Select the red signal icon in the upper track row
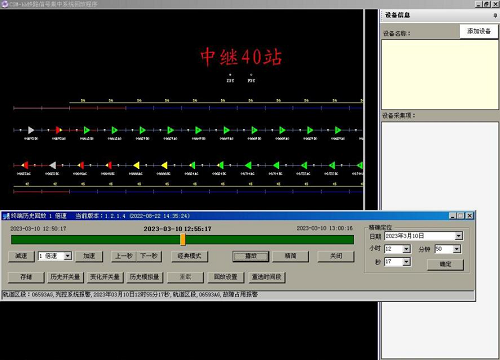500x360 pixels. pos(59,130)
